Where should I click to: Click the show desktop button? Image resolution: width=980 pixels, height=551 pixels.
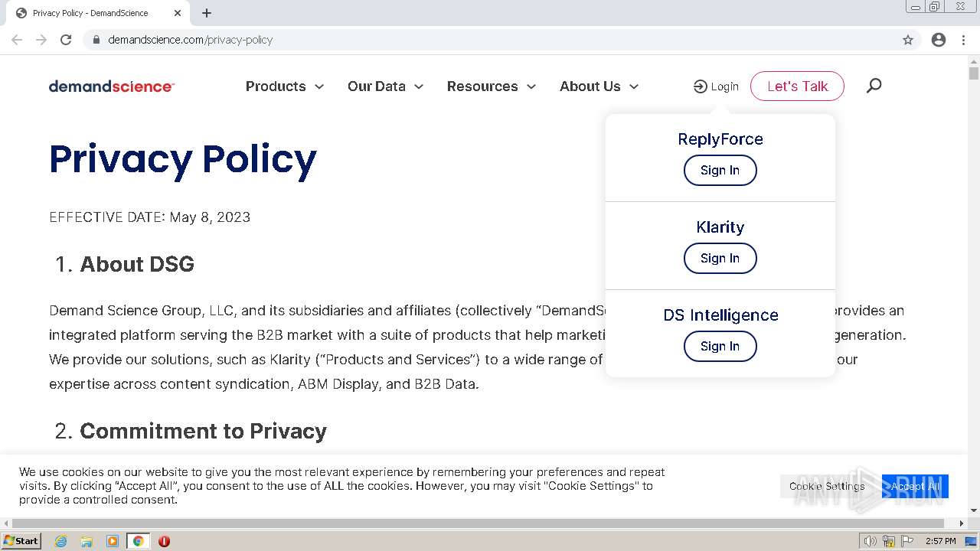point(971,541)
